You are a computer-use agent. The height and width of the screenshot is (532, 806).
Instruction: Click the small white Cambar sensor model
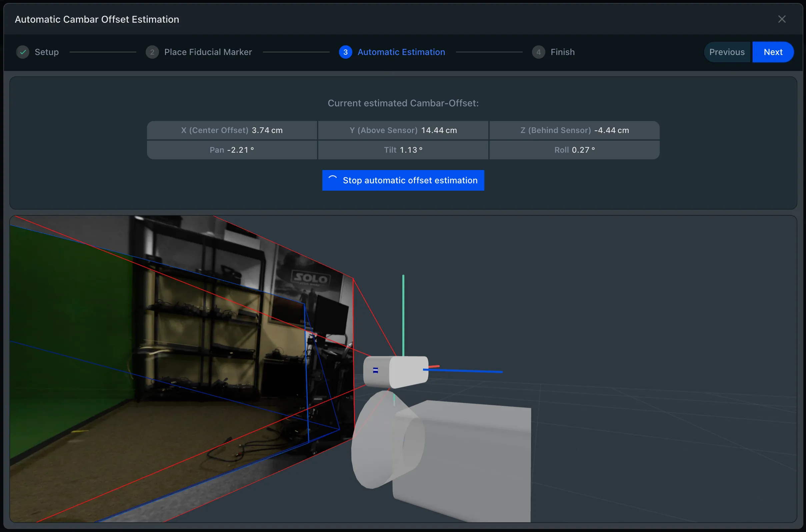point(396,372)
